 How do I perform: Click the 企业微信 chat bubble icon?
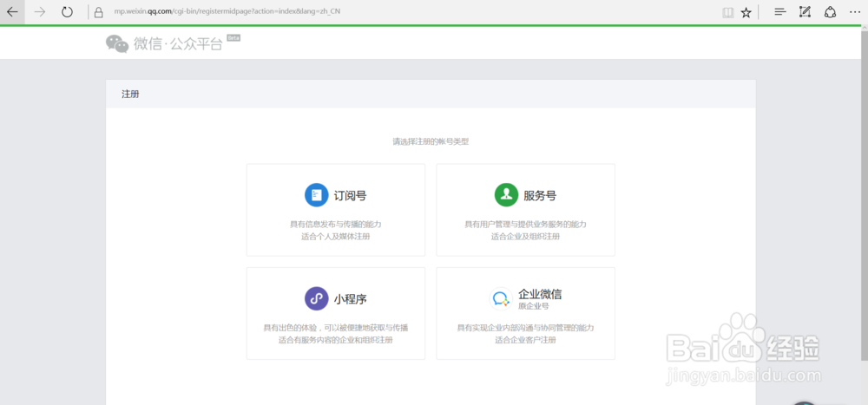coord(502,299)
